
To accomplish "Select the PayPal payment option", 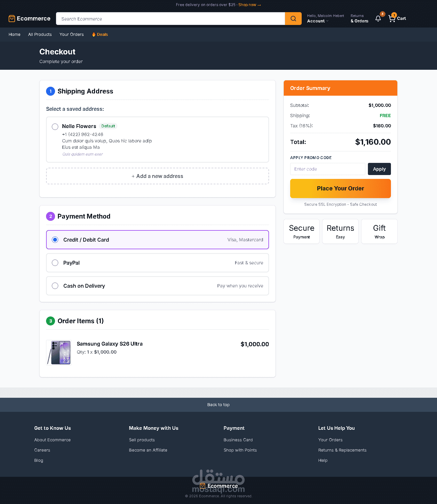I will [157, 263].
